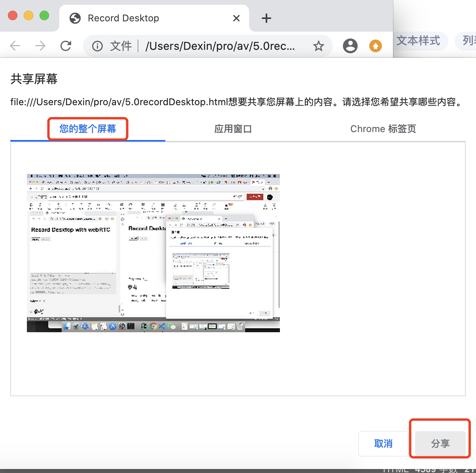Viewport: 476px width, 473px height.
Task: Click the 取消 button to cancel sharing
Action: [383, 443]
